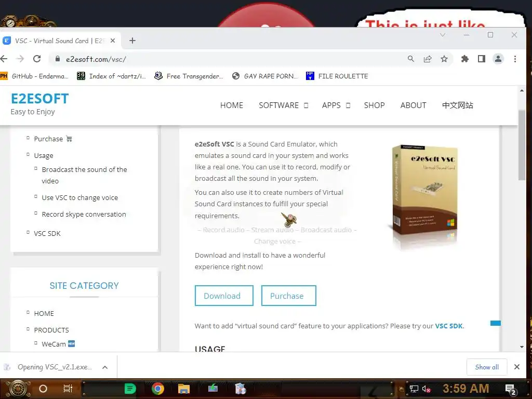This screenshot has height=399, width=532.
Task: Click the Purchase button below the description
Action: tap(289, 296)
